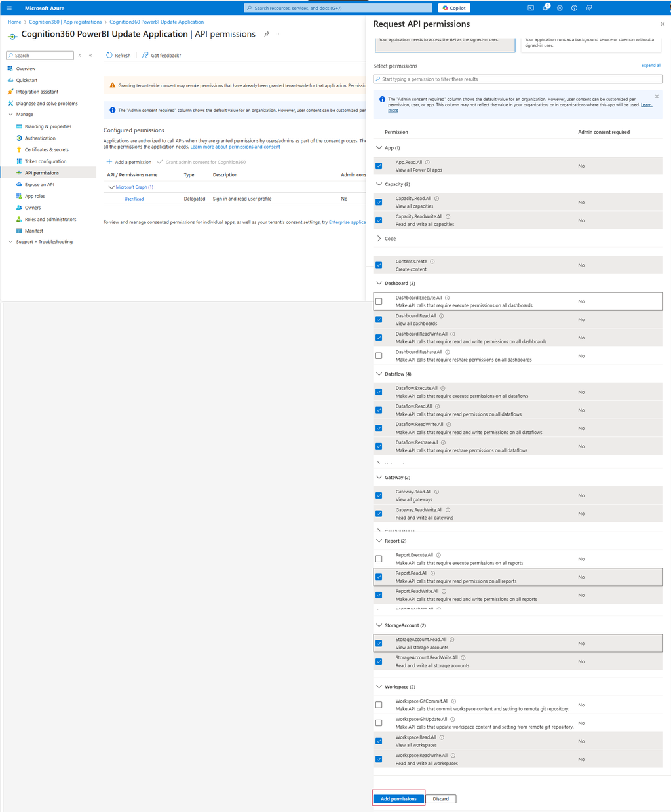Open the help question mark icon

click(x=574, y=8)
